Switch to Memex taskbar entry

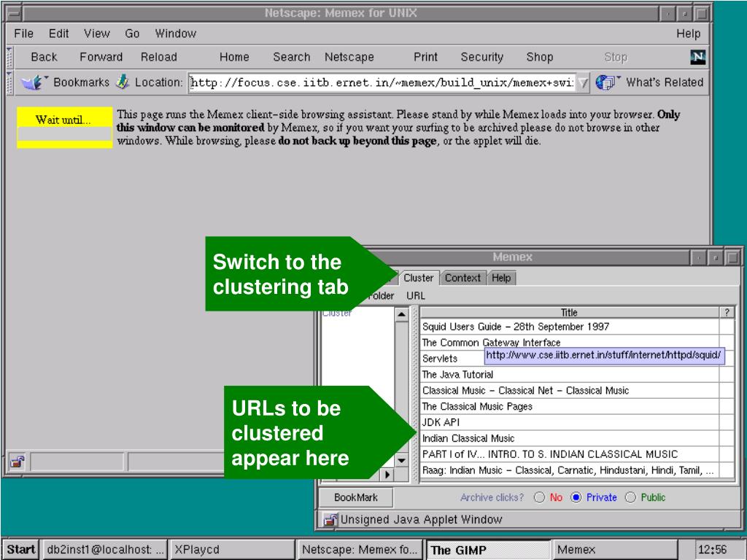click(614, 549)
